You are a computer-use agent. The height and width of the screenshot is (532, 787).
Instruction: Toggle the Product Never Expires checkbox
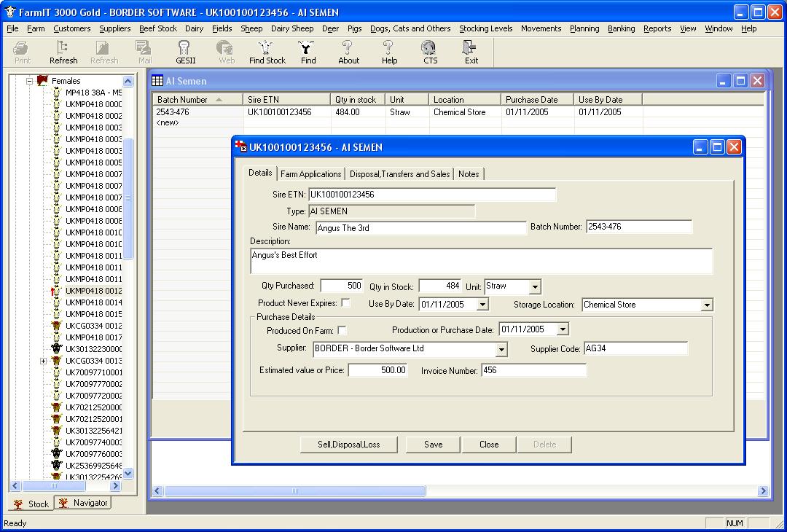pyautogui.click(x=345, y=302)
